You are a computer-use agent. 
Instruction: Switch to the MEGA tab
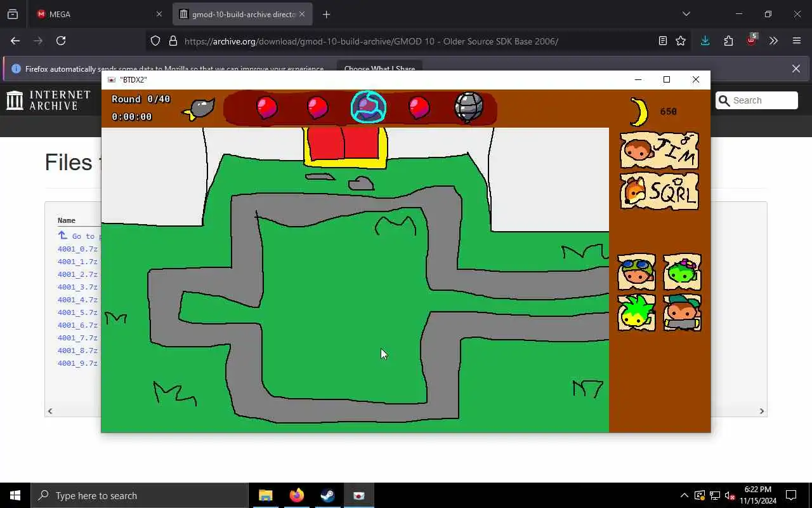98,14
